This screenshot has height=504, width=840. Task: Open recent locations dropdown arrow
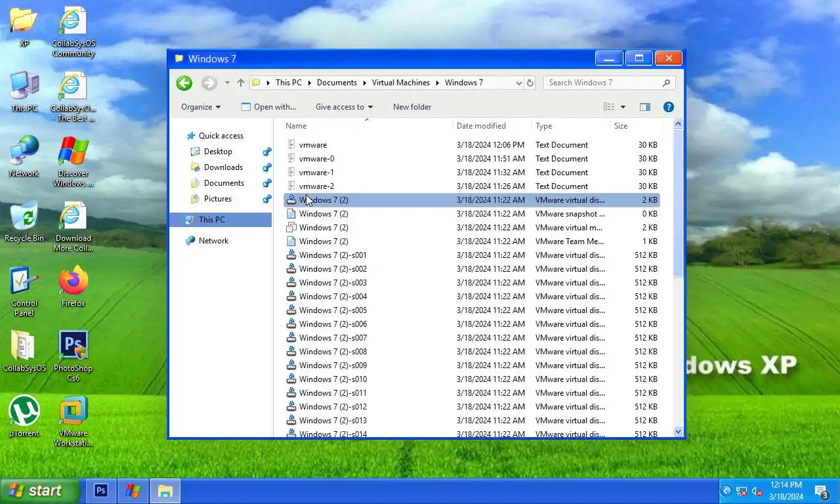click(x=227, y=83)
